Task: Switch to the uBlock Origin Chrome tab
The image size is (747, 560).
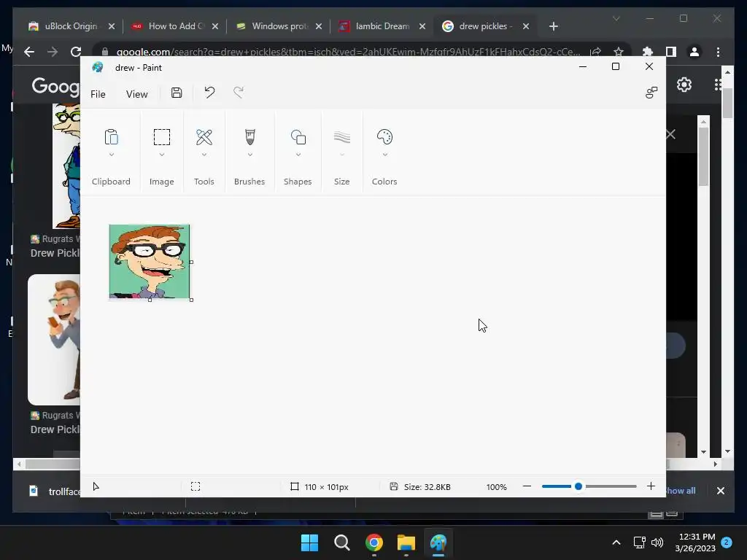Action: (x=71, y=26)
